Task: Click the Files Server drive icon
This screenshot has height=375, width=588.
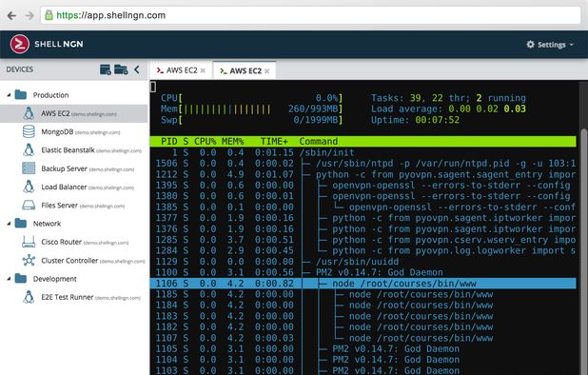Action: click(x=29, y=206)
